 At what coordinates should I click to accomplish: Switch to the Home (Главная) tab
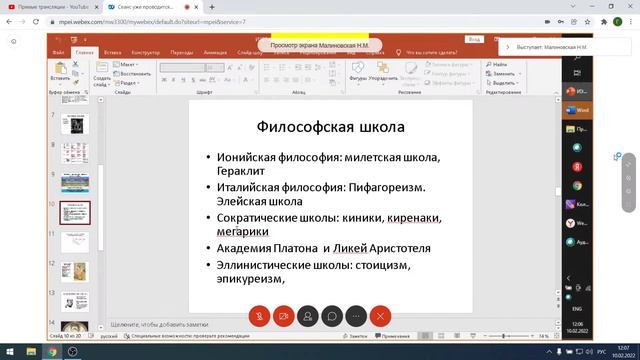click(84, 53)
